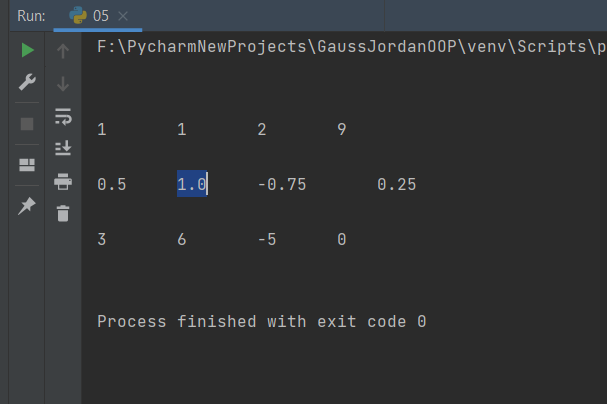The height and width of the screenshot is (404, 607).
Task: Click the Python logo on the 05 tab
Action: 78,15
